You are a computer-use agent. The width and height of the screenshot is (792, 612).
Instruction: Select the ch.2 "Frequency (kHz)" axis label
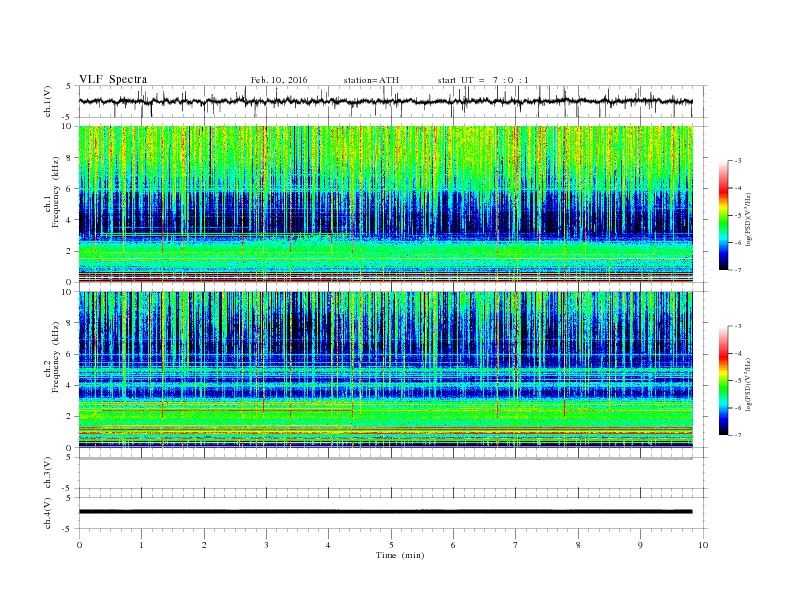tap(56, 356)
